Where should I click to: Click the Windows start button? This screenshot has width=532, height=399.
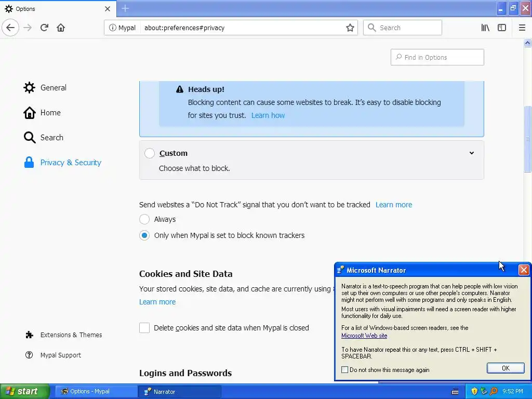click(25, 392)
